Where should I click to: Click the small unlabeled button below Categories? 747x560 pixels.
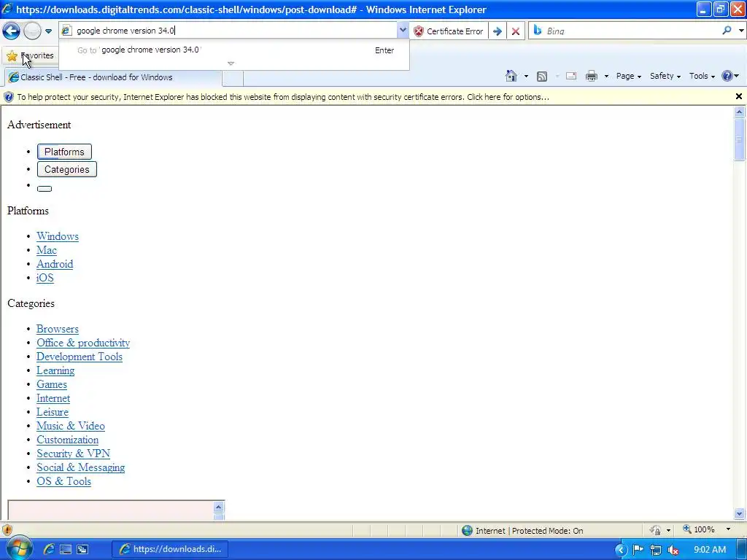pyautogui.click(x=44, y=189)
